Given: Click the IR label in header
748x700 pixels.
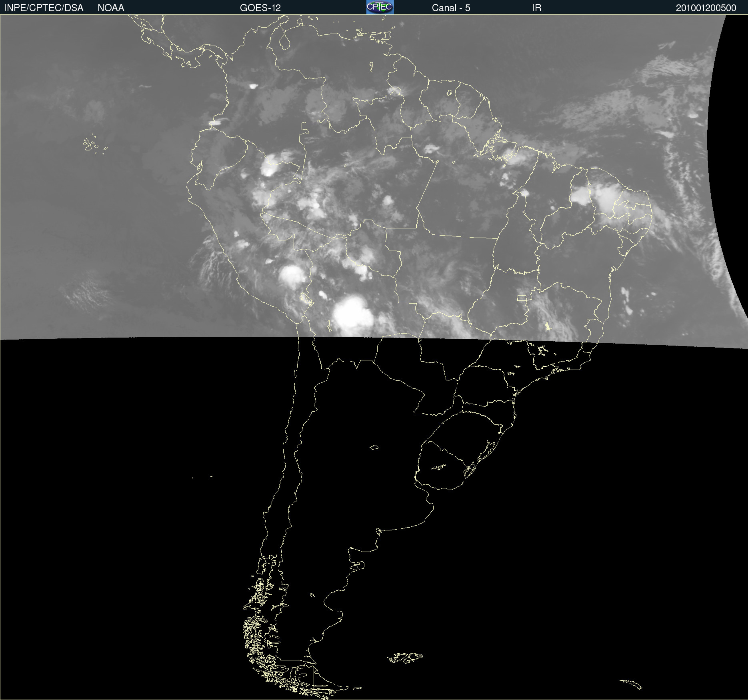Looking at the screenshot, I should point(536,8).
